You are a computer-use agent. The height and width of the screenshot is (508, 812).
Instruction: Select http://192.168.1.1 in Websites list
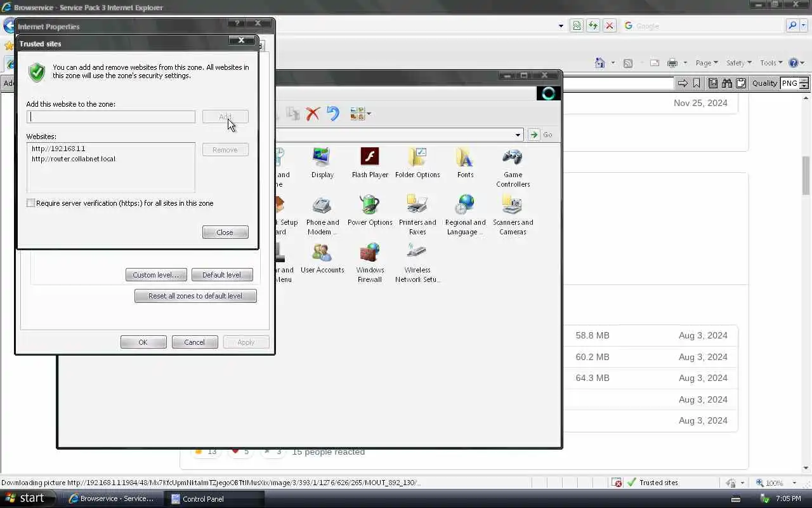58,149
